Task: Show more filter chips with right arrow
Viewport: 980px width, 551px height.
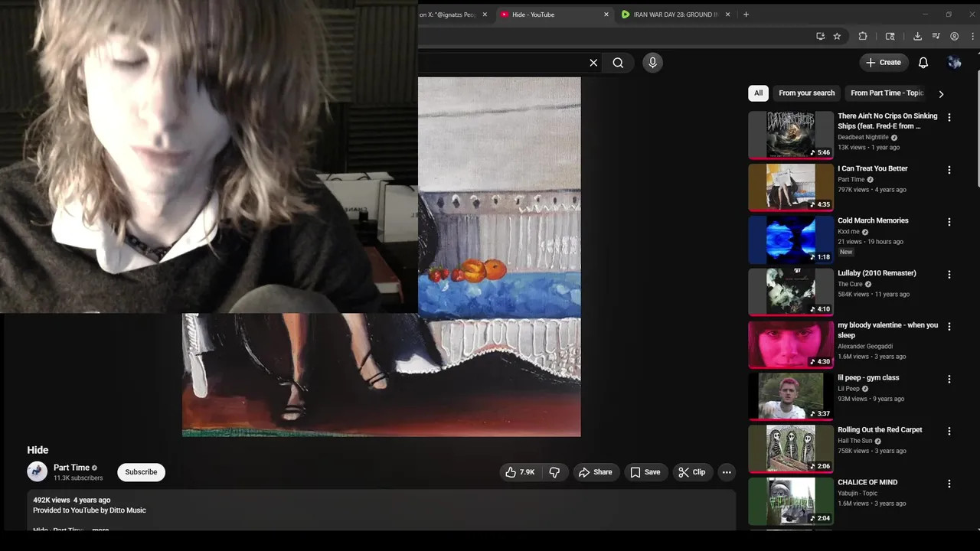Action: pos(941,94)
